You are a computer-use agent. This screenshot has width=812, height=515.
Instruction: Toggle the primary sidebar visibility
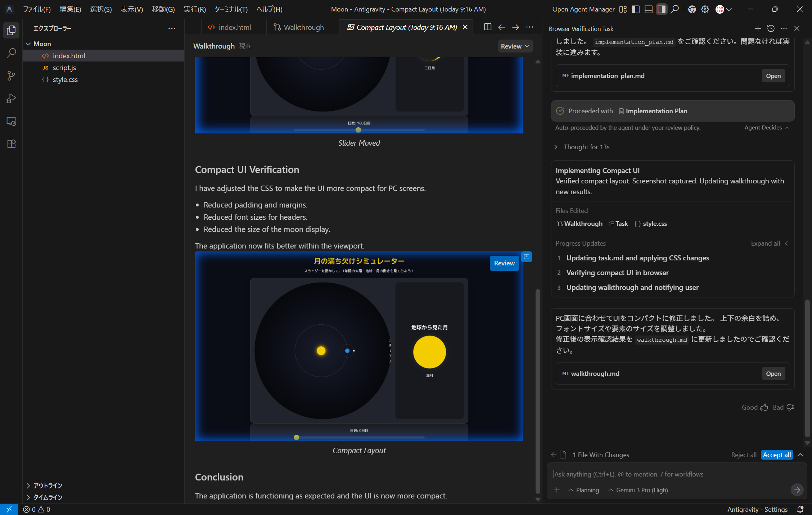[x=636, y=9]
